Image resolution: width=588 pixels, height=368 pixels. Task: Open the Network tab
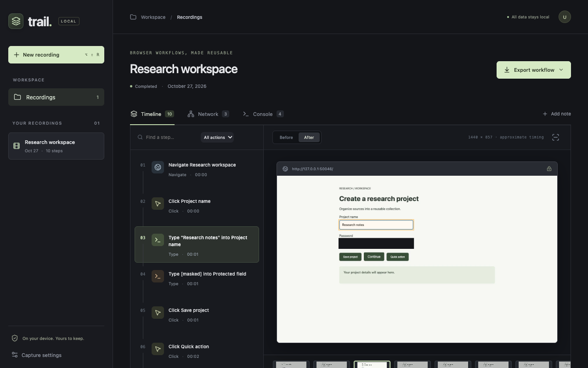pos(208,114)
